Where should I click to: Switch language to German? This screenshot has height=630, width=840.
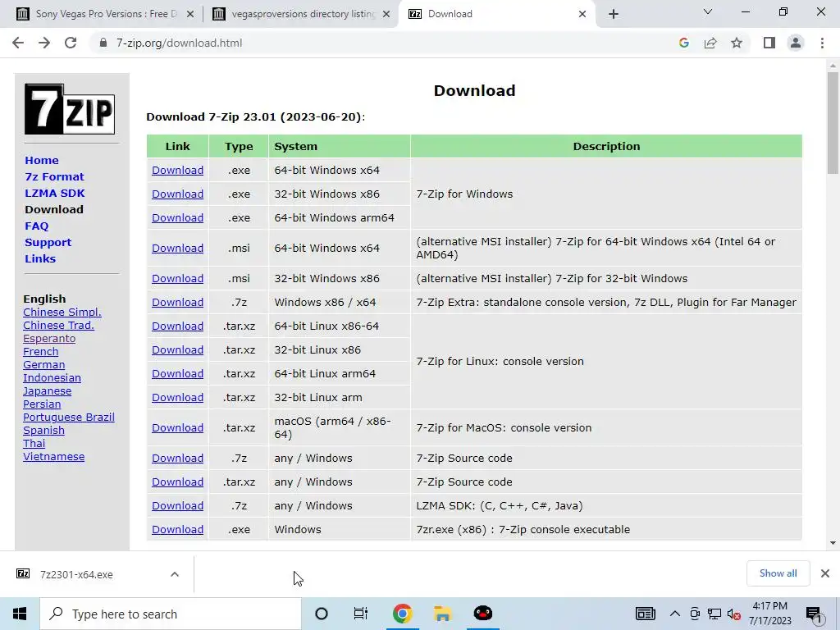click(x=44, y=365)
